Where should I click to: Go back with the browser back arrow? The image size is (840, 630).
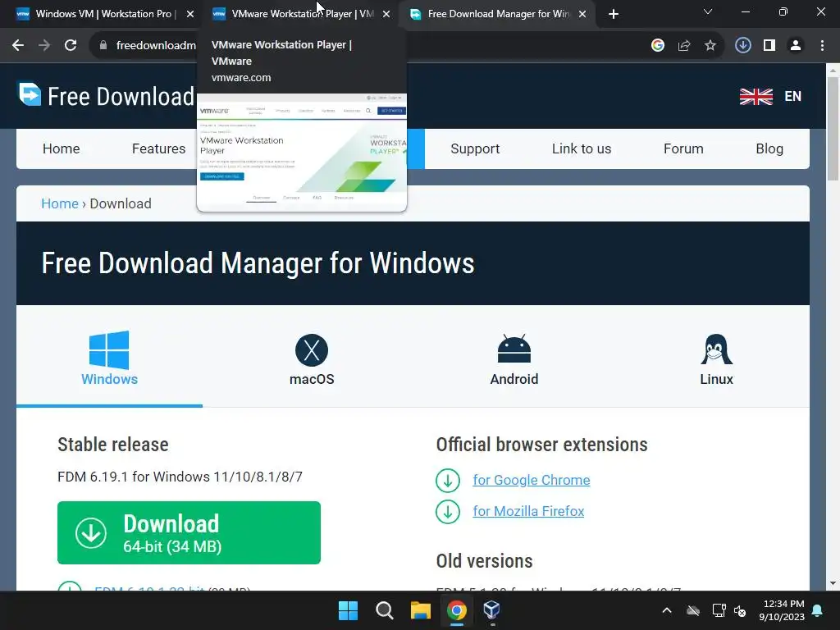tap(18, 46)
